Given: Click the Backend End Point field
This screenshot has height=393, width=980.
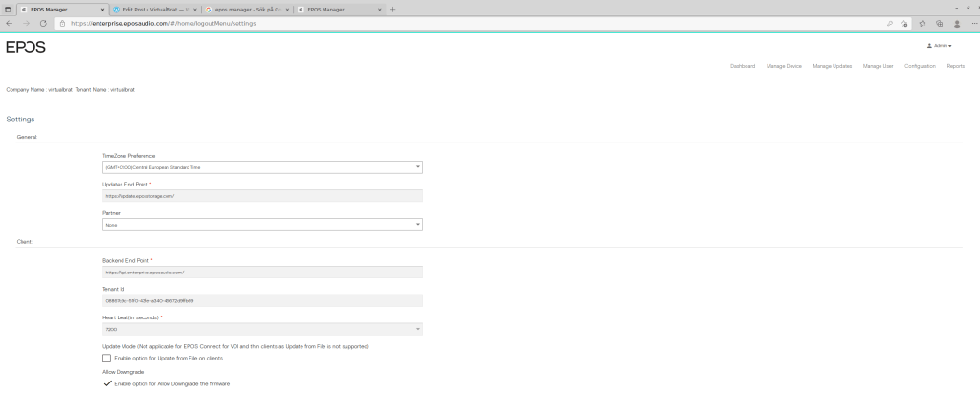Looking at the screenshot, I should (262, 272).
